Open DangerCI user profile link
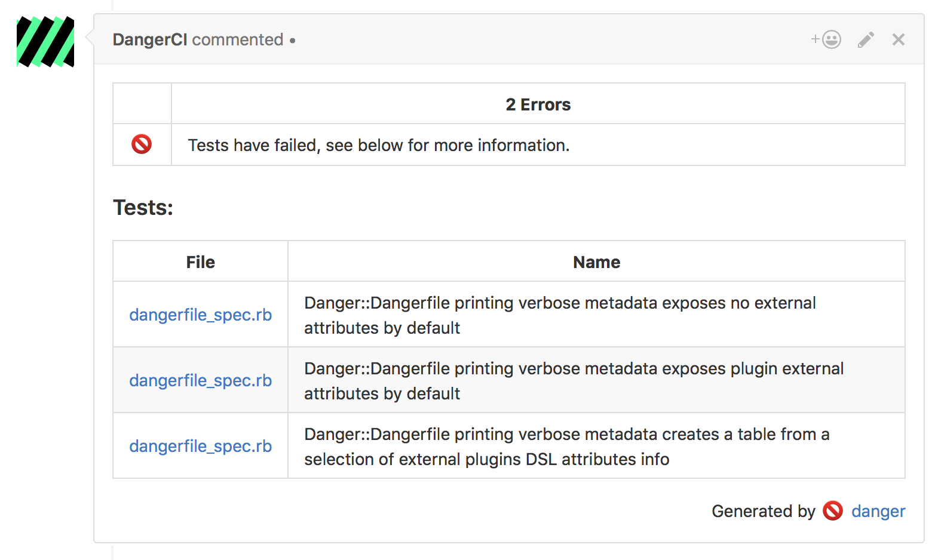The width and height of the screenshot is (938, 560). point(150,39)
